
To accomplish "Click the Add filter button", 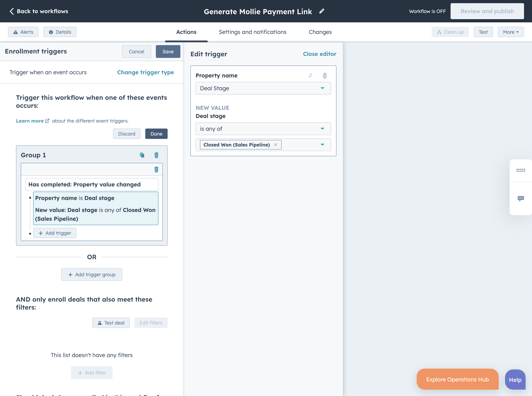I will pos(92,372).
